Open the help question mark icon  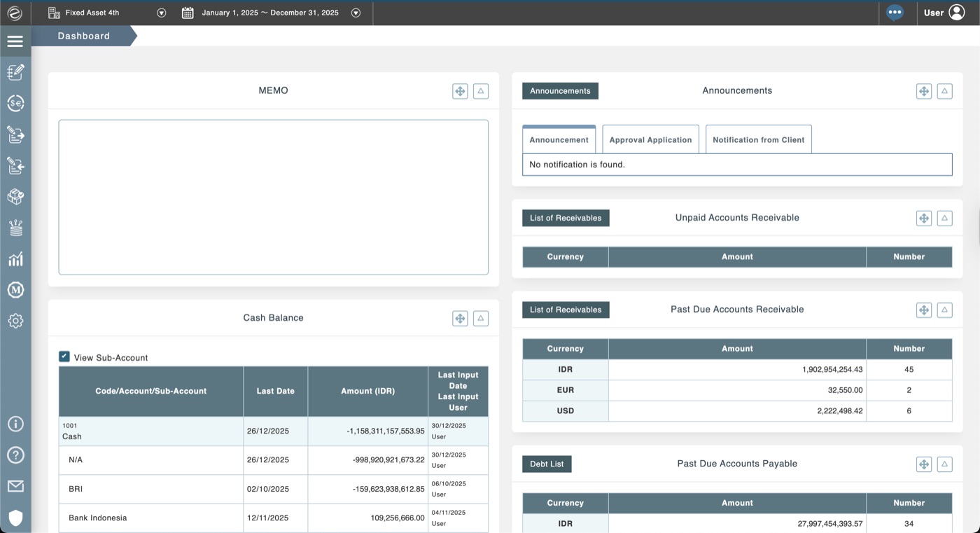[15, 455]
